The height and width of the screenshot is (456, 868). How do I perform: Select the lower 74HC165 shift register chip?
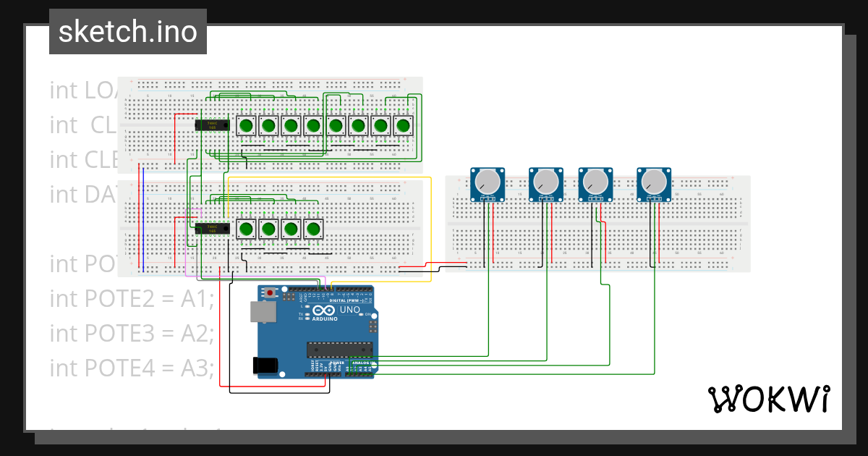pyautogui.click(x=210, y=229)
